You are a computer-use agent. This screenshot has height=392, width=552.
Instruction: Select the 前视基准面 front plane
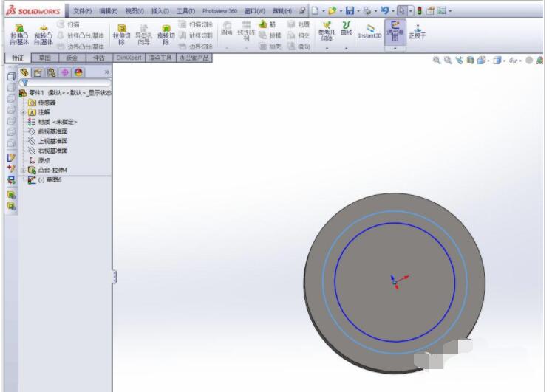click(52, 131)
